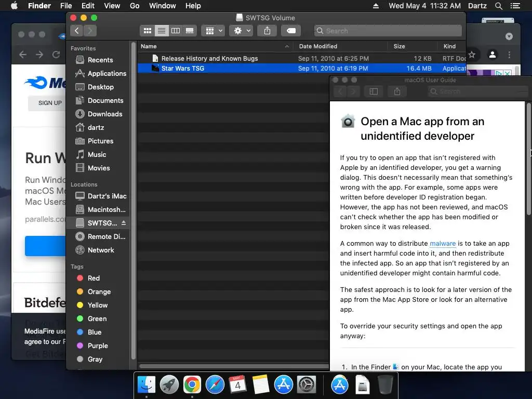The image size is (532, 399).
Task: Toggle sidebar in macOS User Guide window
Action: click(x=374, y=91)
